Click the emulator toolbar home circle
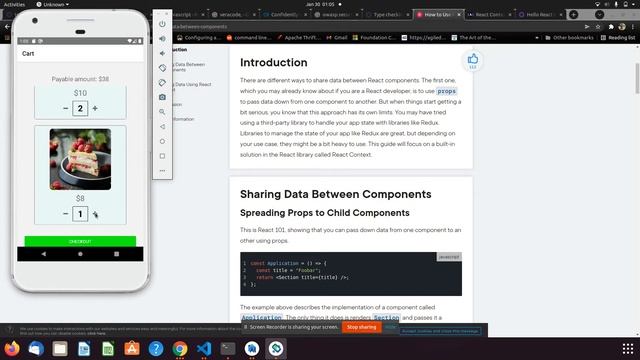Screen dimensions: 640x360 click(x=162, y=141)
